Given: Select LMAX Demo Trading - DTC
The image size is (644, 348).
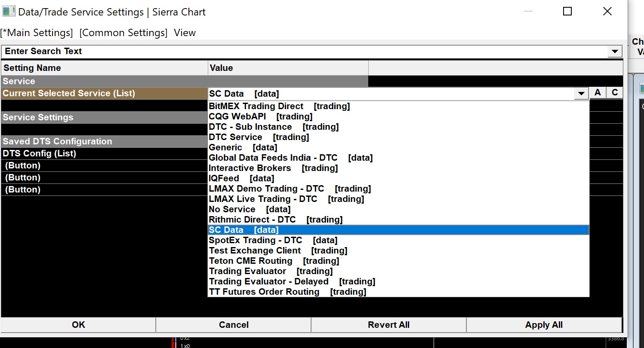Looking at the screenshot, I should pyautogui.click(x=398, y=189).
